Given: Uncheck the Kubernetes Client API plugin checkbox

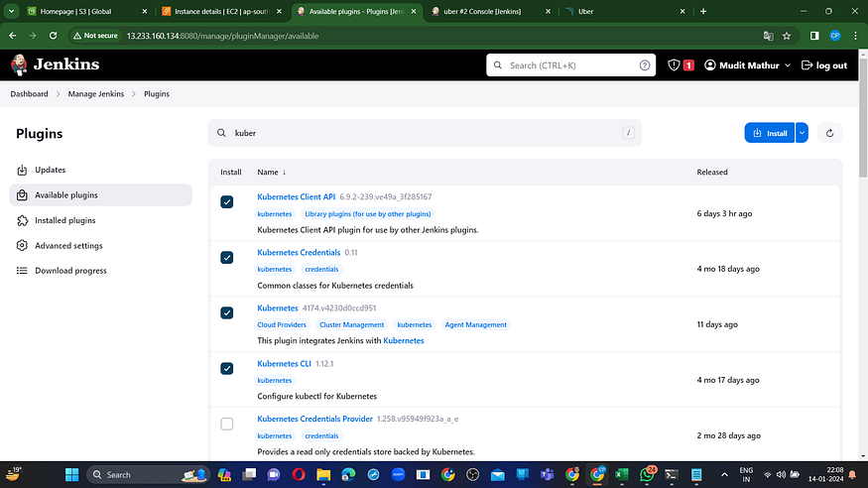Looking at the screenshot, I should point(227,202).
